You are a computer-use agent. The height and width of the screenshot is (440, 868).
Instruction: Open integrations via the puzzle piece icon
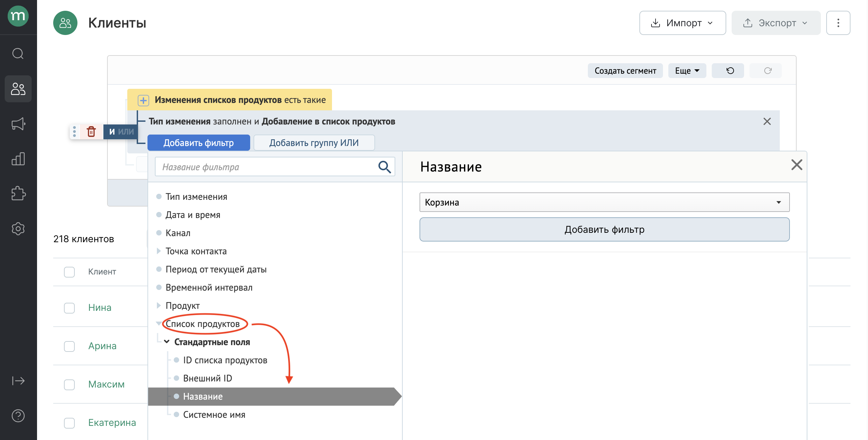(x=18, y=193)
